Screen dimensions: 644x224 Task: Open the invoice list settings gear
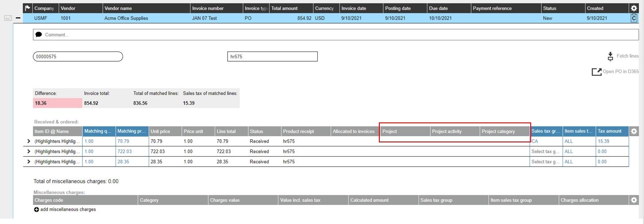point(634,8)
